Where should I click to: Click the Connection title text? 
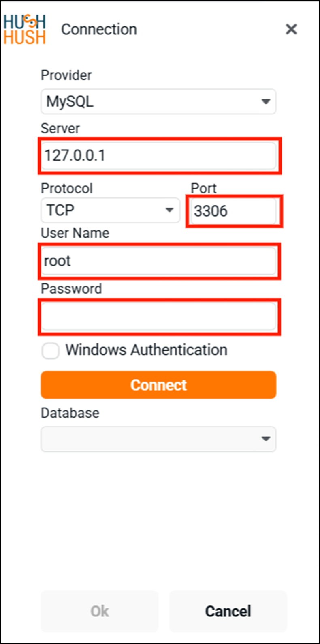(x=99, y=30)
